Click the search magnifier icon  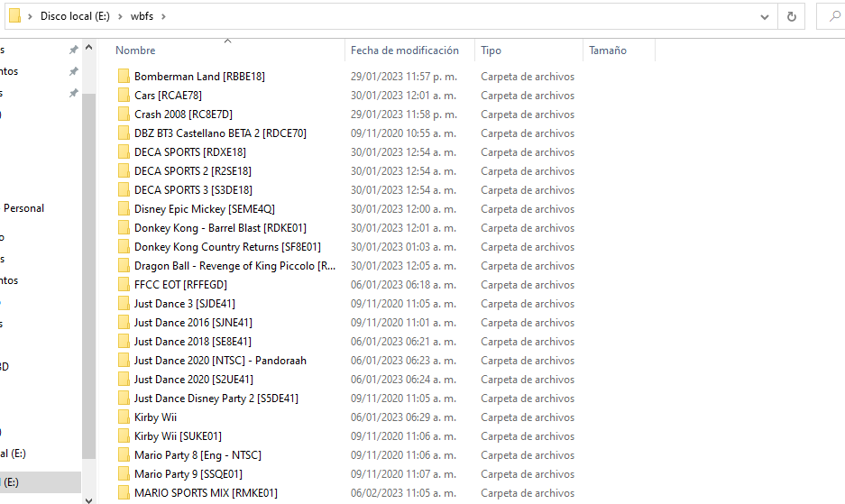click(834, 17)
